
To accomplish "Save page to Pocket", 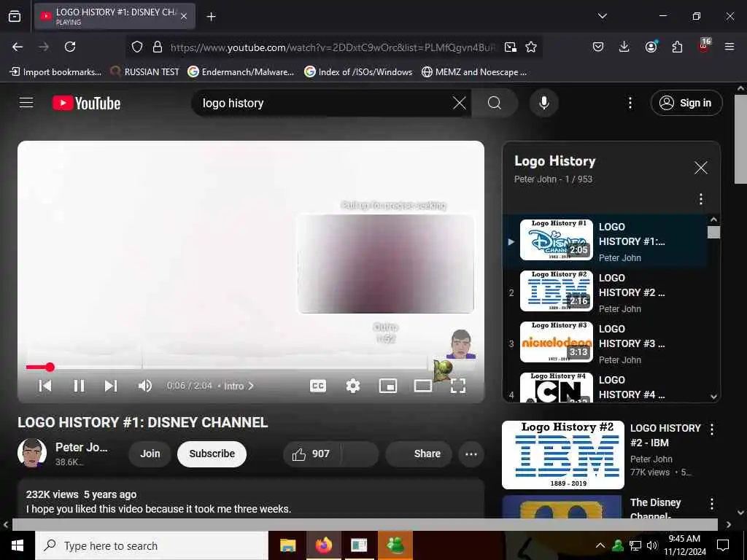I will point(598,47).
